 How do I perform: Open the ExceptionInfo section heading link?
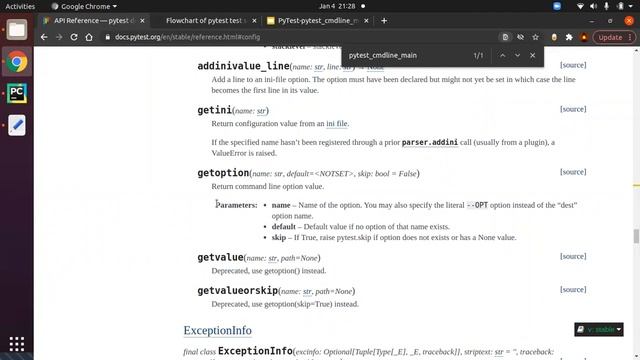click(x=218, y=330)
